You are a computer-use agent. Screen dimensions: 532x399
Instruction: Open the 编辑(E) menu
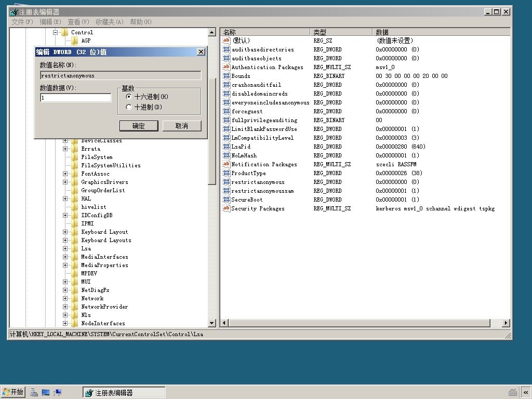point(50,22)
